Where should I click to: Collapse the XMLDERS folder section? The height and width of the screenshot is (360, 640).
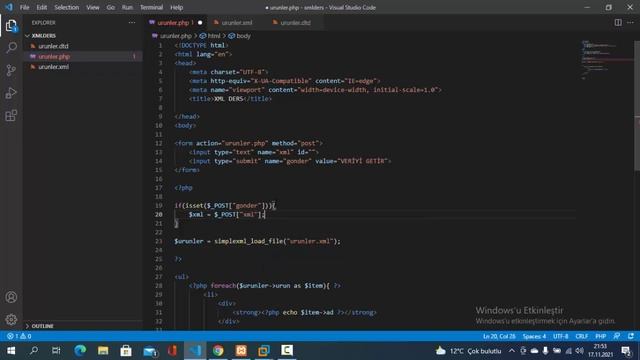click(43, 36)
